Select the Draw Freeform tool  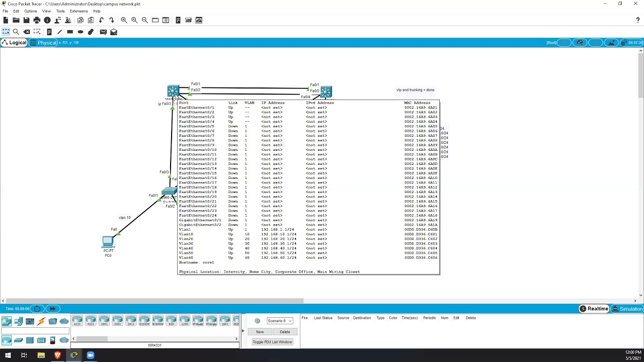click(x=91, y=32)
